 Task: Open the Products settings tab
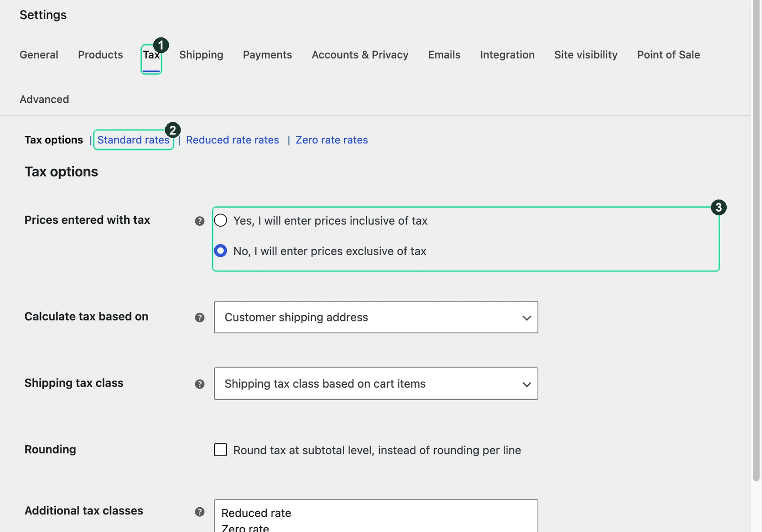click(x=100, y=55)
